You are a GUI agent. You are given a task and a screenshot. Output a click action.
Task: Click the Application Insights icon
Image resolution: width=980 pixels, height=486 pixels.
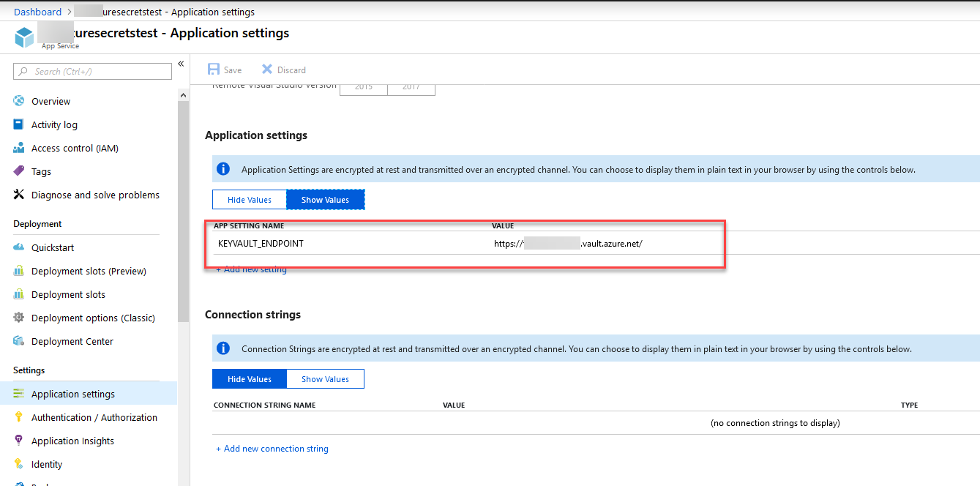click(x=17, y=441)
